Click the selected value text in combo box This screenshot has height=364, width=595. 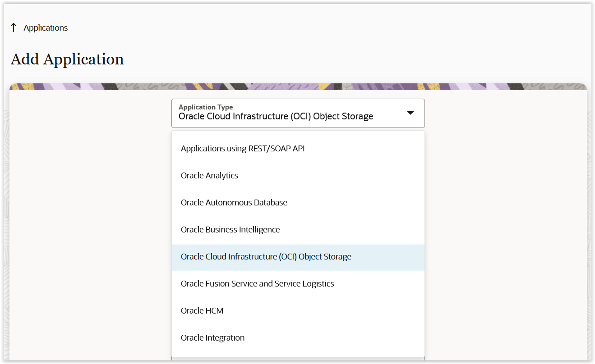click(x=276, y=117)
